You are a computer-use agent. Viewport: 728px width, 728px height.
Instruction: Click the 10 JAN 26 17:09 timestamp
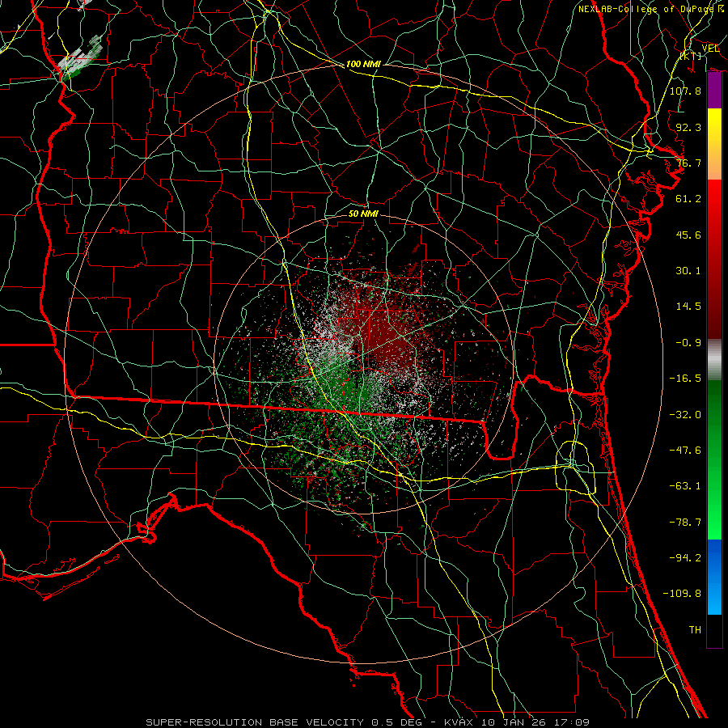535,722
